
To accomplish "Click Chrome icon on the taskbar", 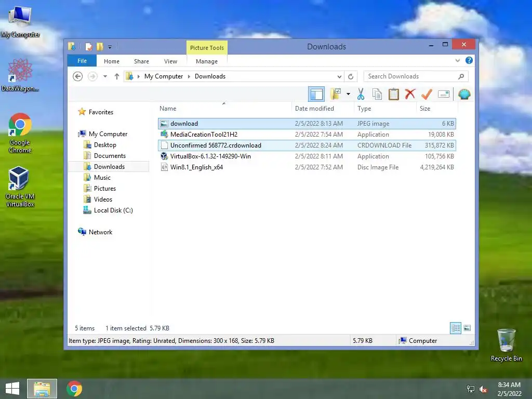I will point(74,389).
